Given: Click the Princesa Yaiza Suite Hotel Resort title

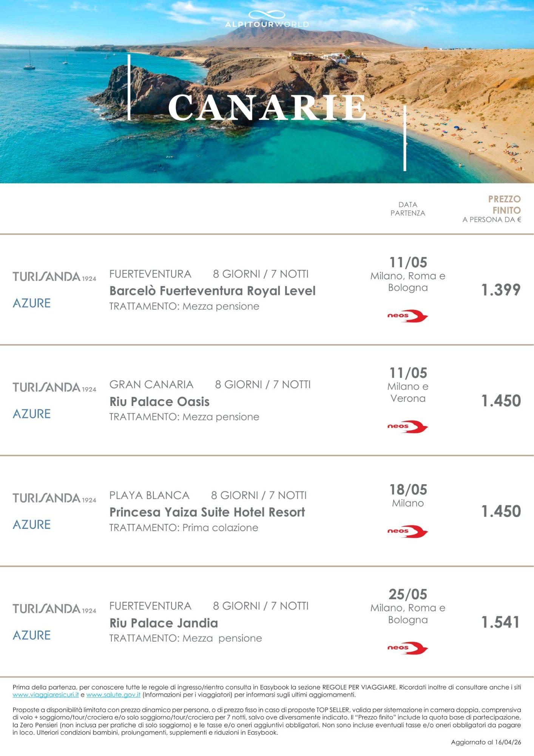Looking at the screenshot, I should pyautogui.click(x=207, y=512).
